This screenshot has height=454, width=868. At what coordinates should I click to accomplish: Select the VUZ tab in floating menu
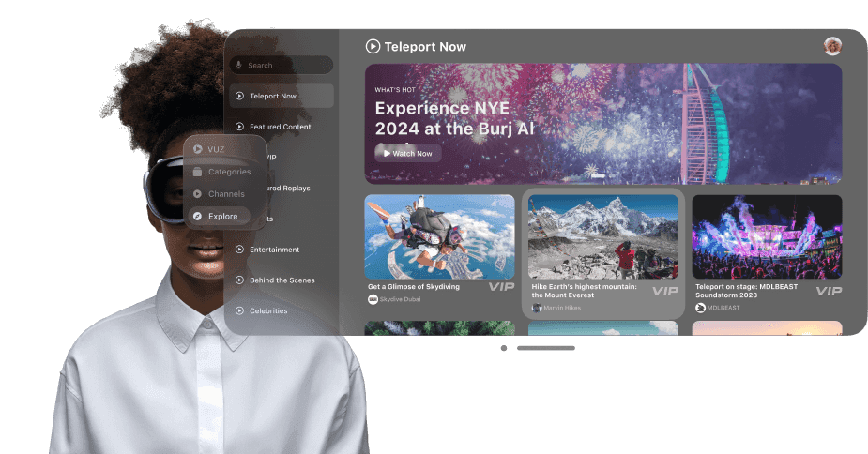216,149
